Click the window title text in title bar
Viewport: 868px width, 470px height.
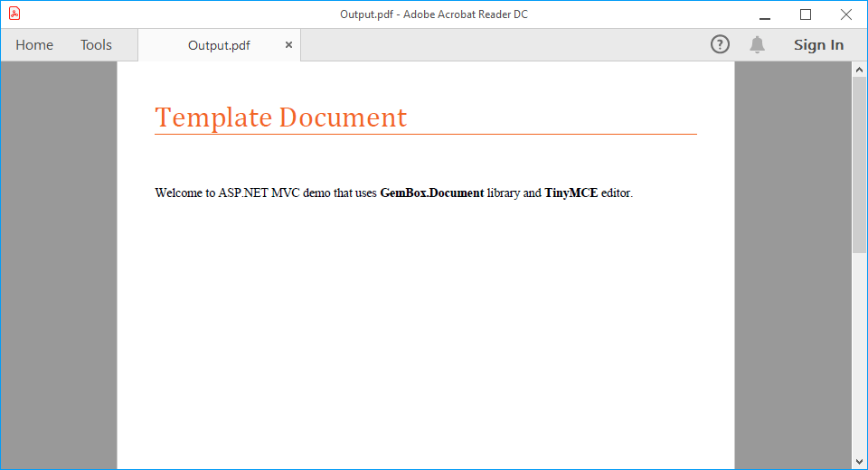[x=433, y=14]
